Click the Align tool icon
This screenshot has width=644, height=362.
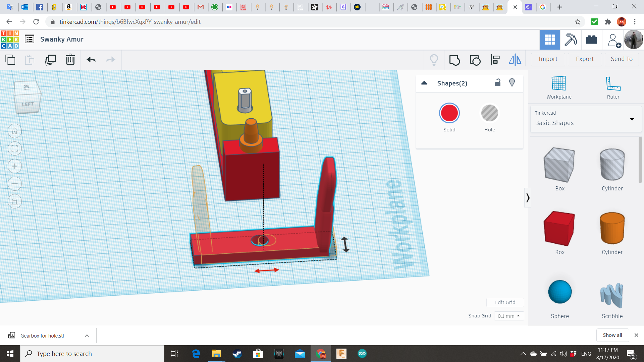point(495,60)
